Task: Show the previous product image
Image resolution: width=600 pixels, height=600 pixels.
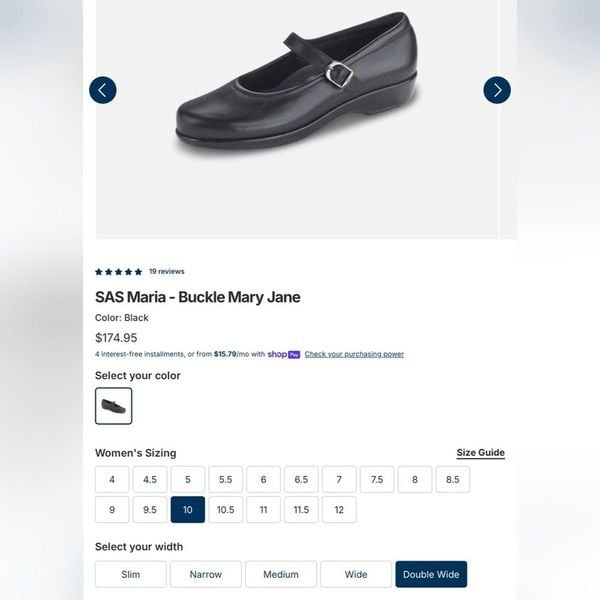Action: (x=103, y=90)
